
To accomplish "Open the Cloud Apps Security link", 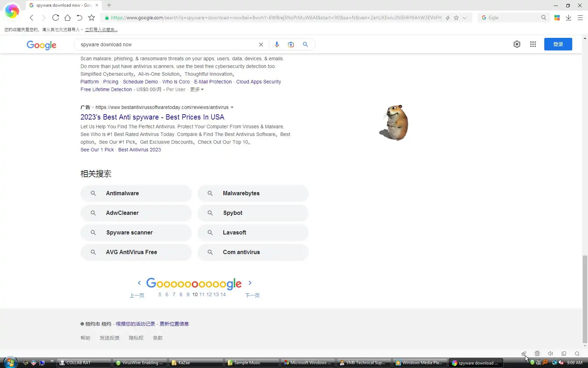I will 259,82.
